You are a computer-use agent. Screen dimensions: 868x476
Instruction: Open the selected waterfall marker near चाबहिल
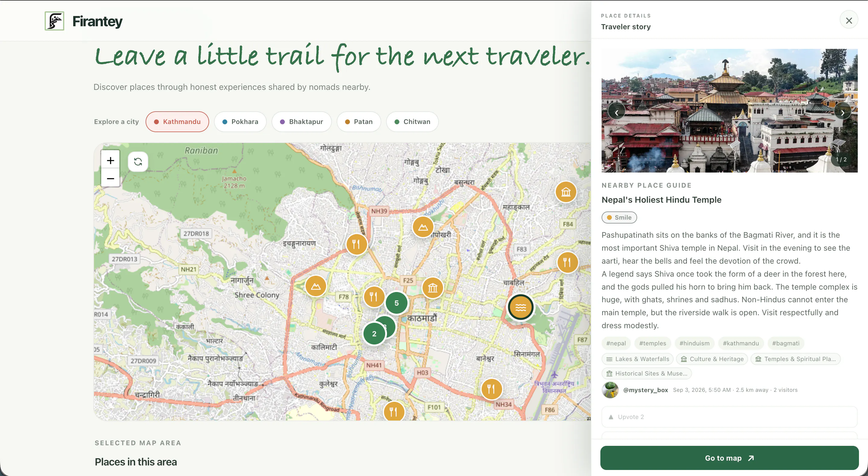click(520, 307)
